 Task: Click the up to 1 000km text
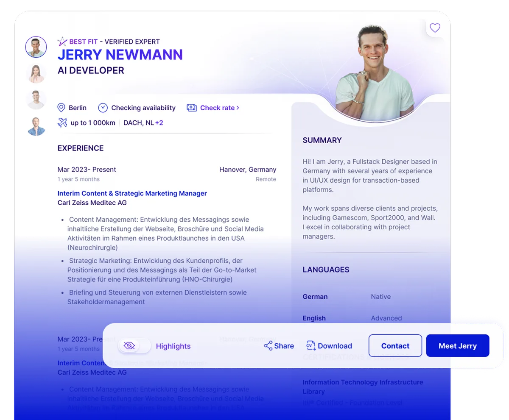(93, 123)
